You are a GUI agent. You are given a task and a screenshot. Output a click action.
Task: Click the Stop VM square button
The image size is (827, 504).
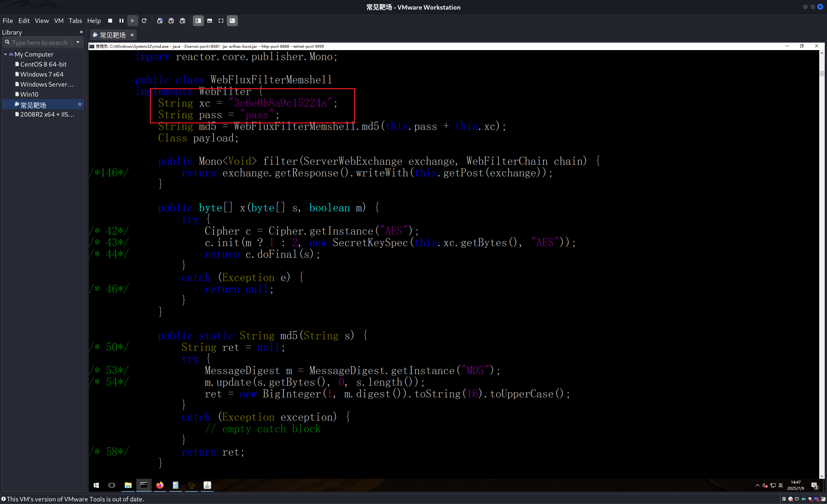click(110, 21)
